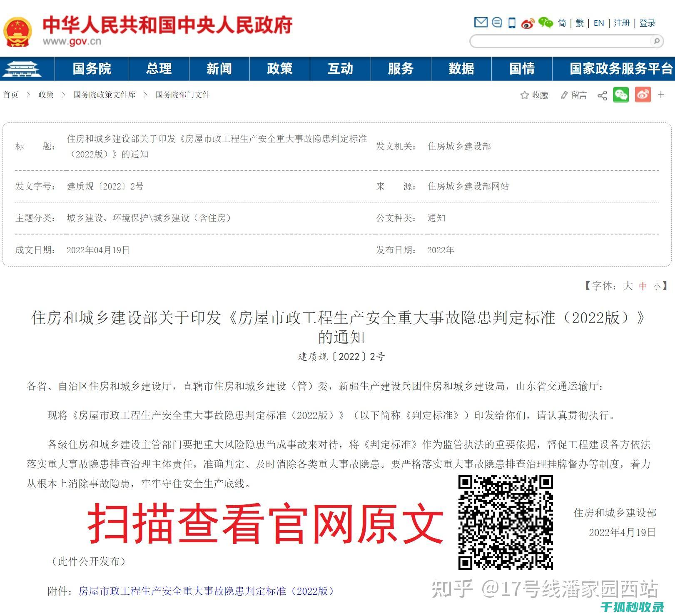Image resolution: width=675 pixels, height=616 pixels.
Task: Select the signature date 2022年4月19日
Action: [x=622, y=532]
